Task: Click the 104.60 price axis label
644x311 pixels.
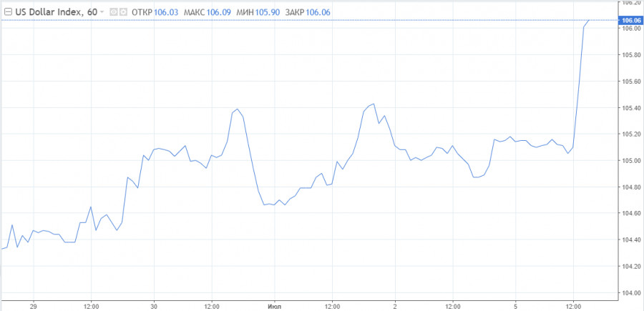Action: [x=632, y=213]
